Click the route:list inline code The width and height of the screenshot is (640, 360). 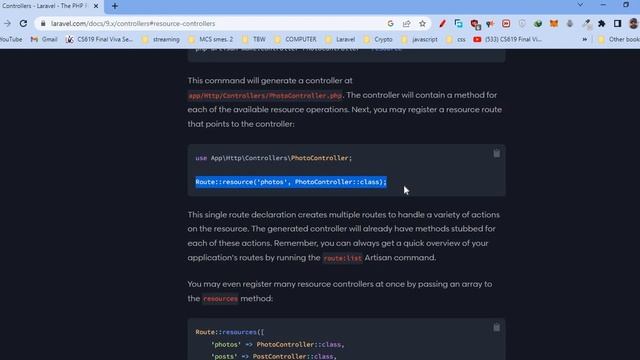point(342,258)
